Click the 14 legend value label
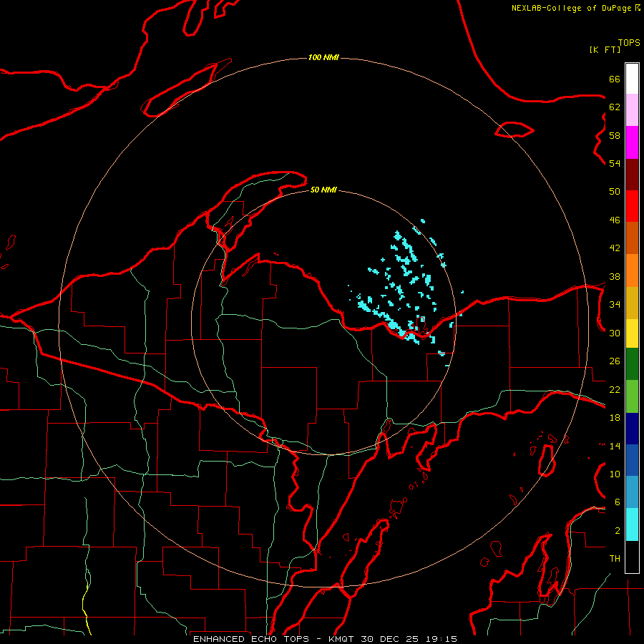 click(x=615, y=446)
